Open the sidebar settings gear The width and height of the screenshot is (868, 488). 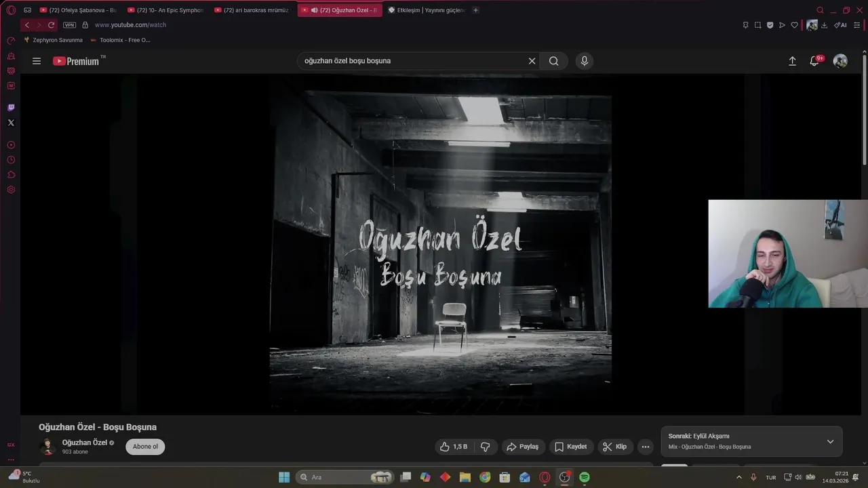click(x=11, y=190)
